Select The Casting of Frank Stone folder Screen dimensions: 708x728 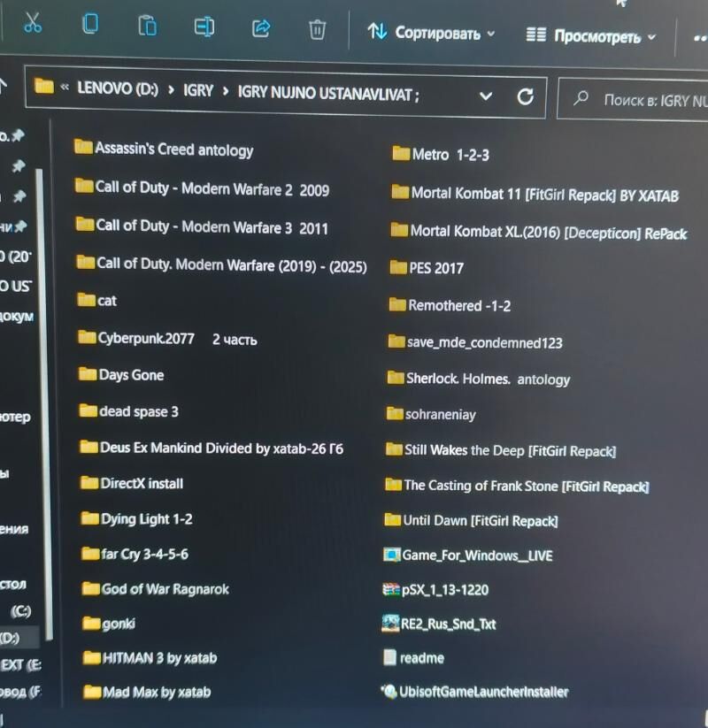pyautogui.click(x=517, y=485)
